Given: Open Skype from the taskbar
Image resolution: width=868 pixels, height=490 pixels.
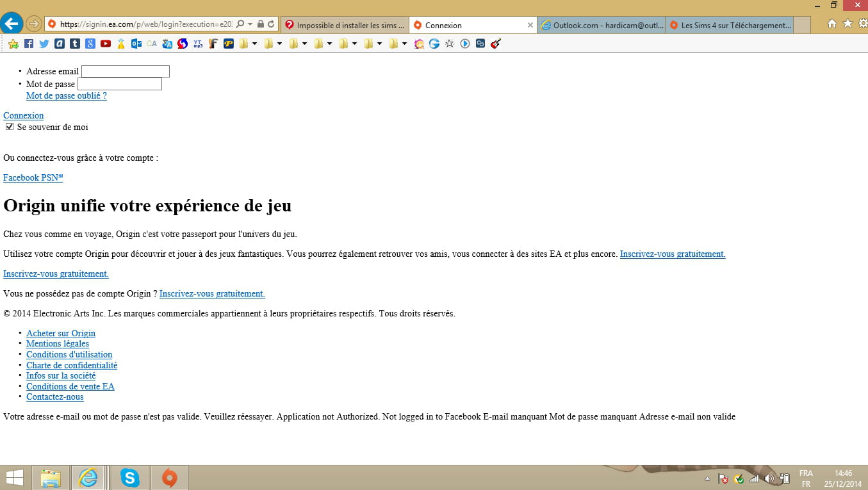Looking at the screenshot, I should point(130,477).
